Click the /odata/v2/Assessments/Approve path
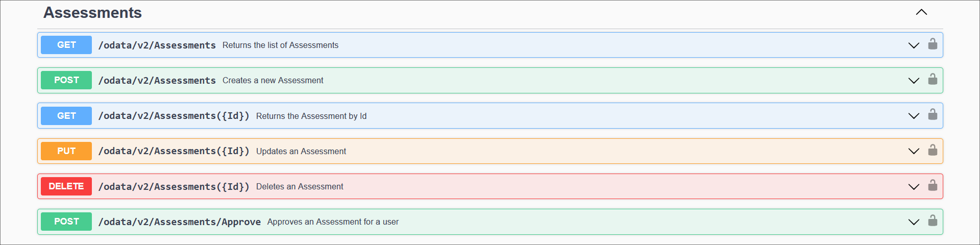 pyautogui.click(x=179, y=222)
